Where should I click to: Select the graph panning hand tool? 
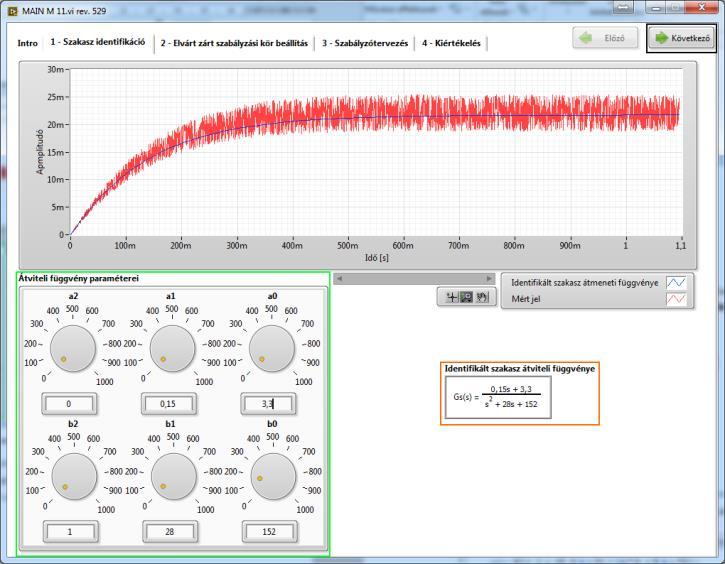click(482, 297)
